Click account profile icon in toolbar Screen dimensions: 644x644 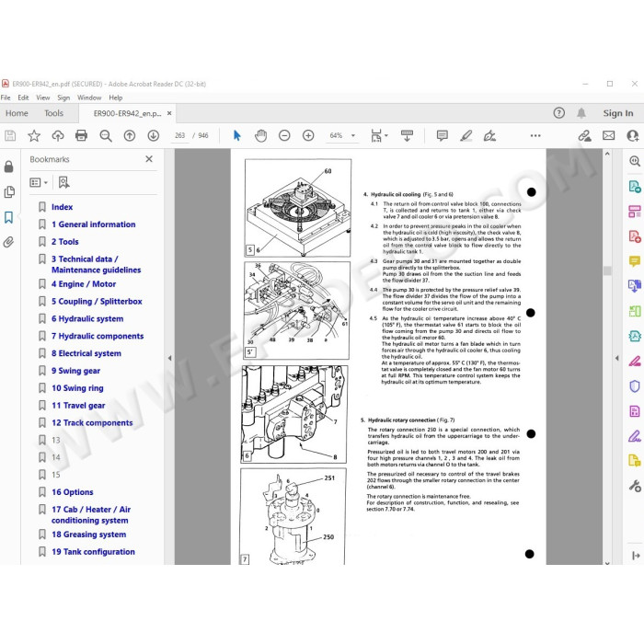pyautogui.click(x=633, y=135)
